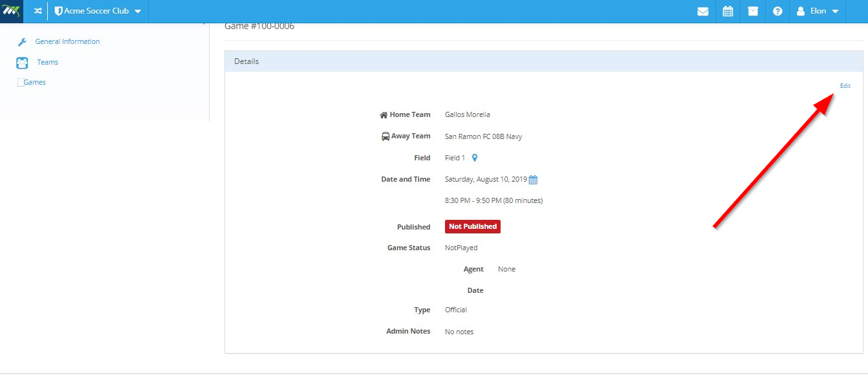
Task: Click the shuffle/switch arrows icon in the header
Action: [x=38, y=11]
